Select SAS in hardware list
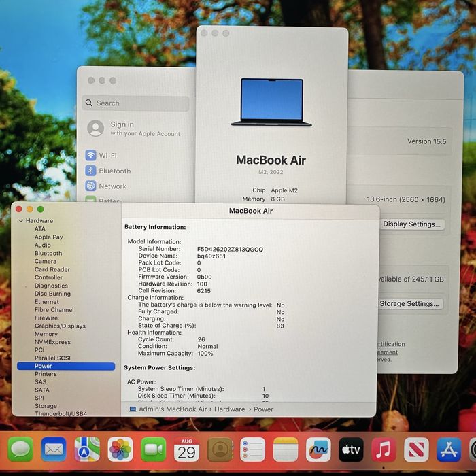The height and width of the screenshot is (476, 476). tap(41, 382)
